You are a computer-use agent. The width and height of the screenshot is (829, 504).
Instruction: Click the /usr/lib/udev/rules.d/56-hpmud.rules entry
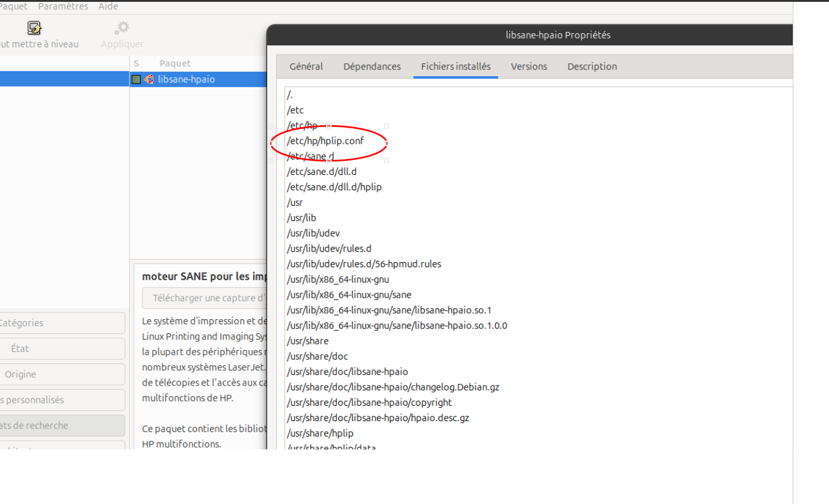tap(364, 264)
